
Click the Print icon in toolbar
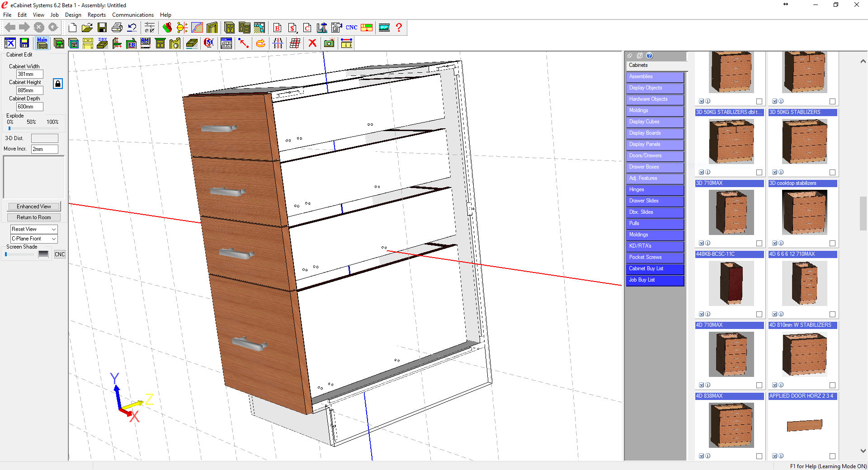pos(117,28)
